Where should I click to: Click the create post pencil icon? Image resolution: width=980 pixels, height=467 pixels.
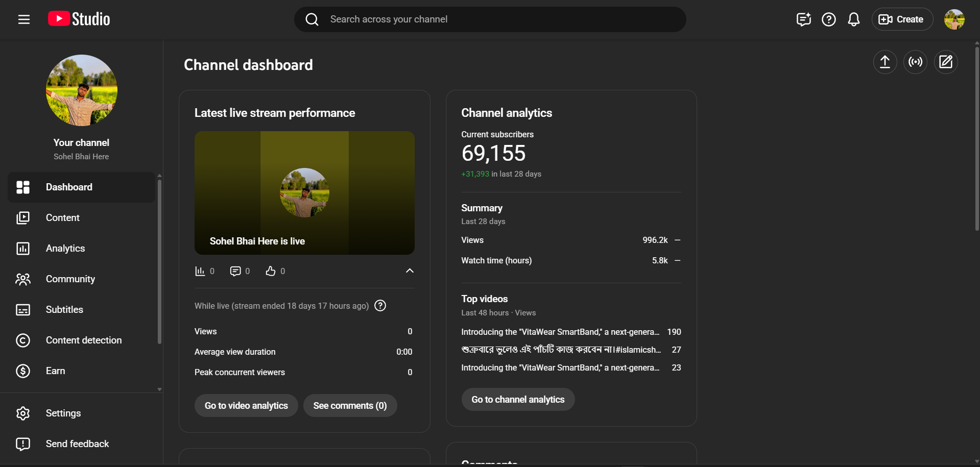tap(945, 62)
